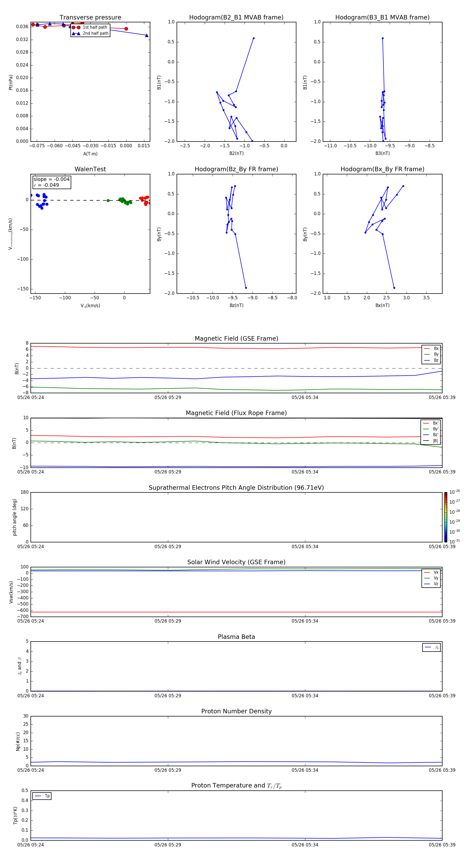
Task: Select the 'Hodogram(B2_B1 MVAB frame)' title
Action: point(236,18)
